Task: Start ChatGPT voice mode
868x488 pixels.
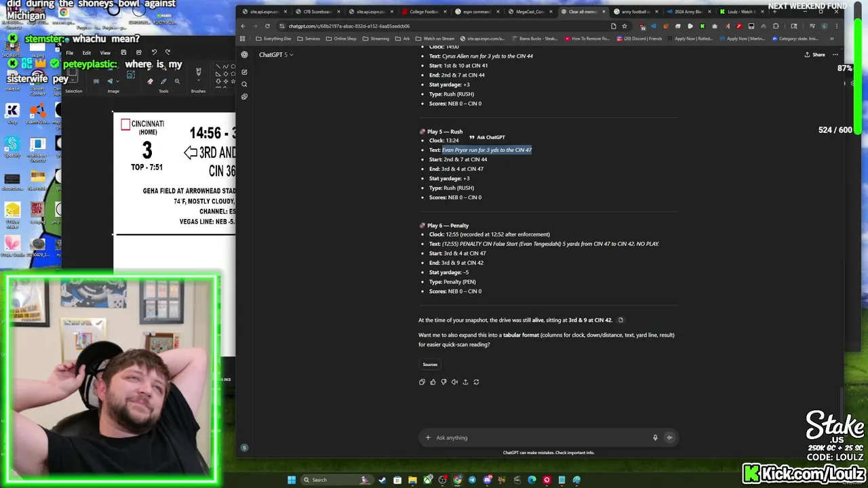Action: [x=669, y=438]
